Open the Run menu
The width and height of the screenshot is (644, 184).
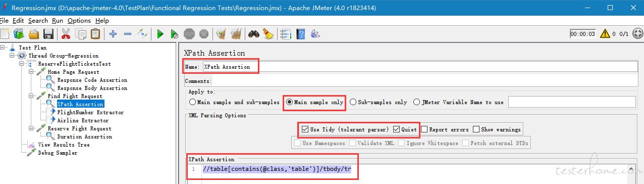[x=58, y=21]
